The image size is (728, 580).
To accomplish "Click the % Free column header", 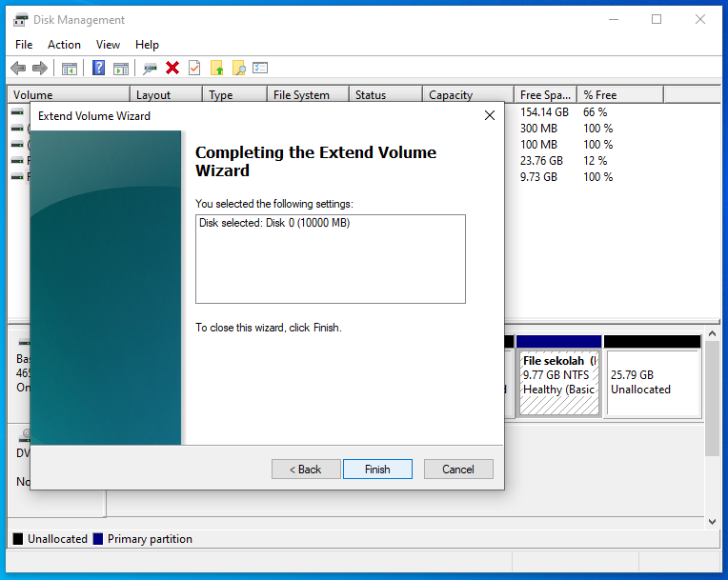I will pyautogui.click(x=619, y=95).
